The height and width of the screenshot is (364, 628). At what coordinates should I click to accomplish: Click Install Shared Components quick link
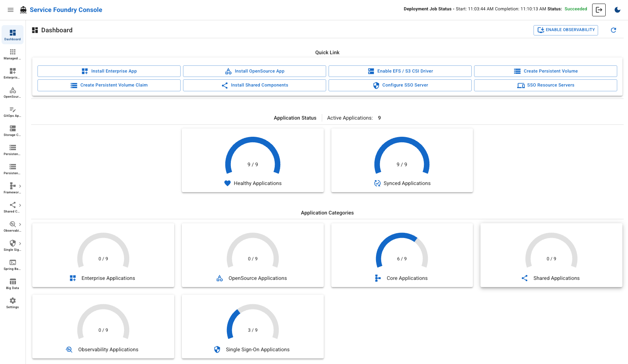point(254,85)
